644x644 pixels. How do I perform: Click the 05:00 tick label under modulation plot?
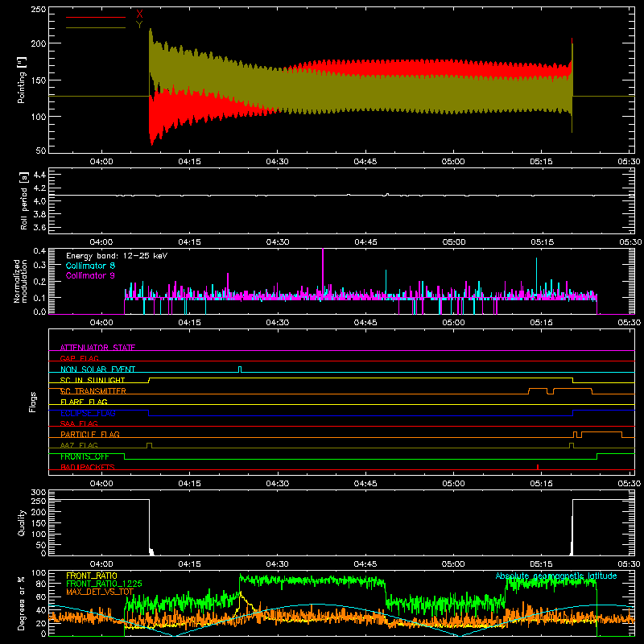[x=453, y=323]
